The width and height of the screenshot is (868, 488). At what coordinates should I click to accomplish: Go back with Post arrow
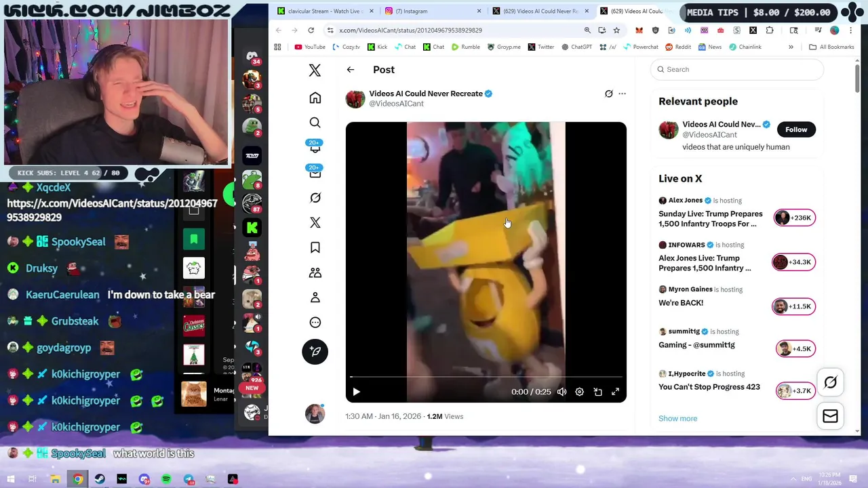(x=350, y=70)
